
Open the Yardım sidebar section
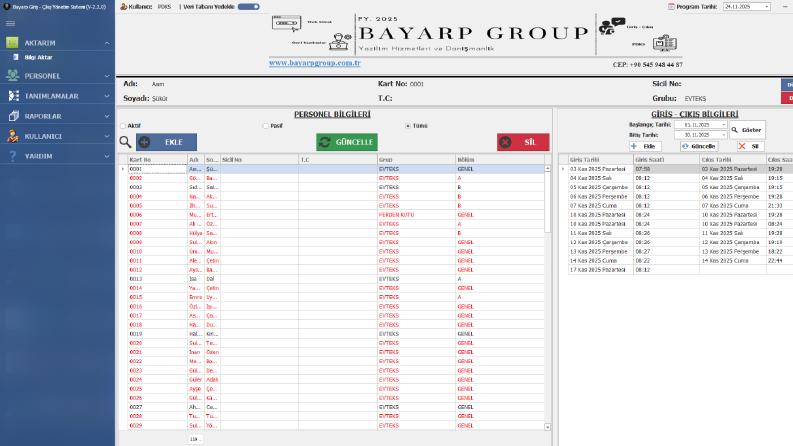[x=57, y=156]
